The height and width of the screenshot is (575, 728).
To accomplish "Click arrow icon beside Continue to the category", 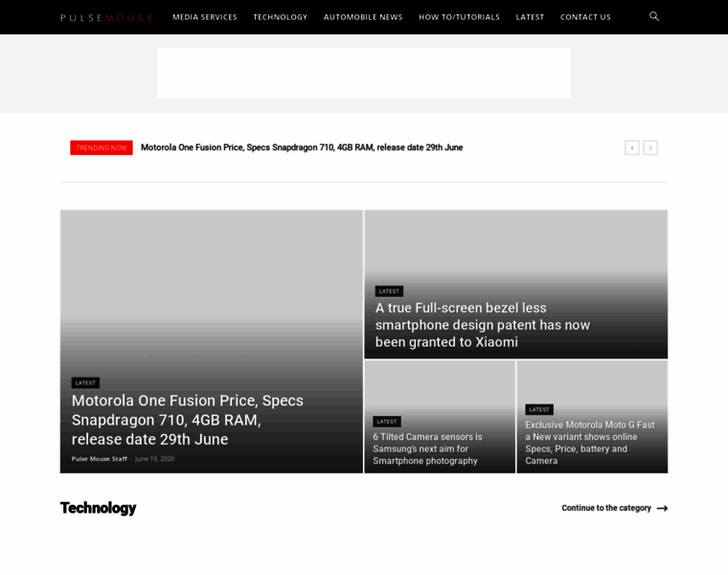I will click(x=663, y=509).
